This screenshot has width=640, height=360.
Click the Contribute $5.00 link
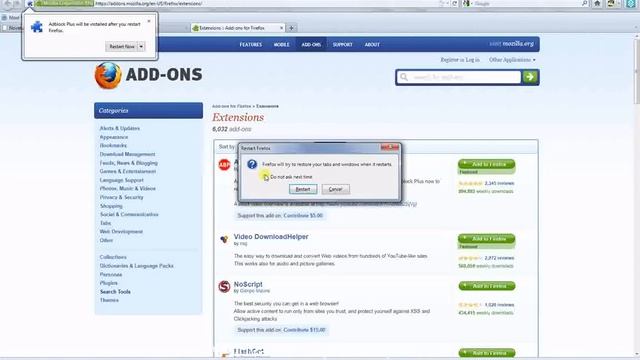click(303, 216)
